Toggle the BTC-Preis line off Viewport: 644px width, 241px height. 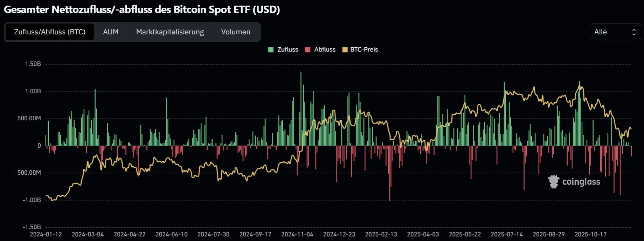pos(360,49)
